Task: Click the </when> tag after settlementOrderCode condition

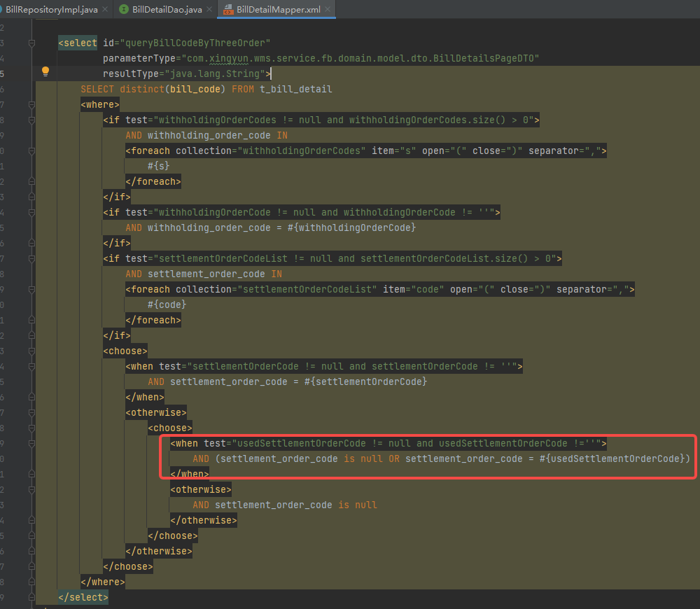Action: point(145,398)
